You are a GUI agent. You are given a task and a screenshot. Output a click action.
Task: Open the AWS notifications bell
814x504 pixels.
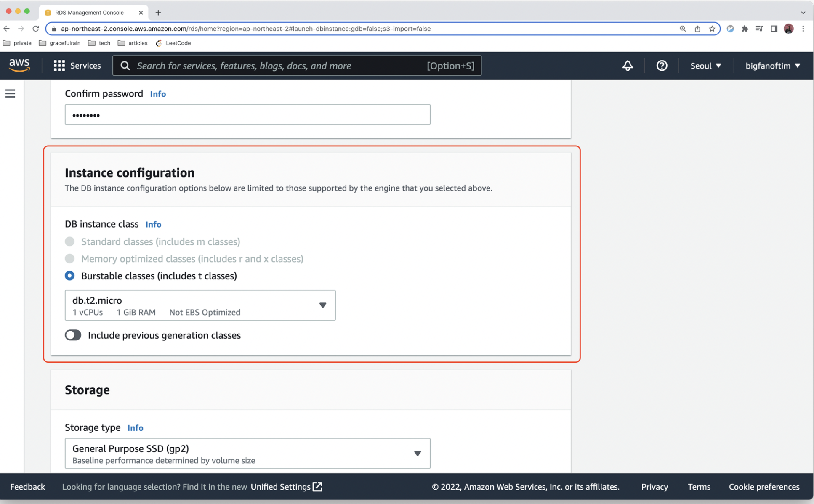[627, 66]
